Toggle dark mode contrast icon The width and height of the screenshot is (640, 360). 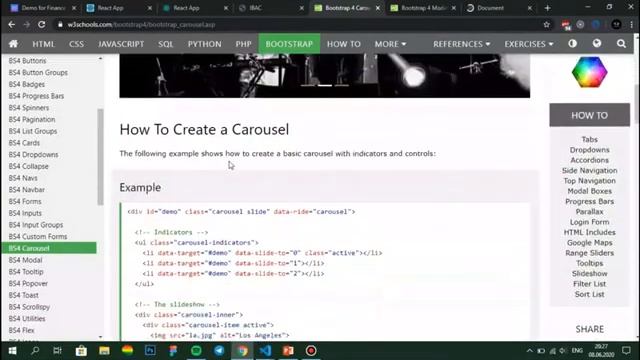[573, 43]
